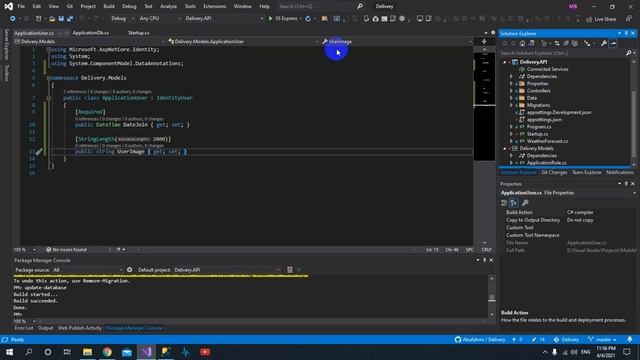Open the Web Publish Activity tab

pyautogui.click(x=80, y=328)
